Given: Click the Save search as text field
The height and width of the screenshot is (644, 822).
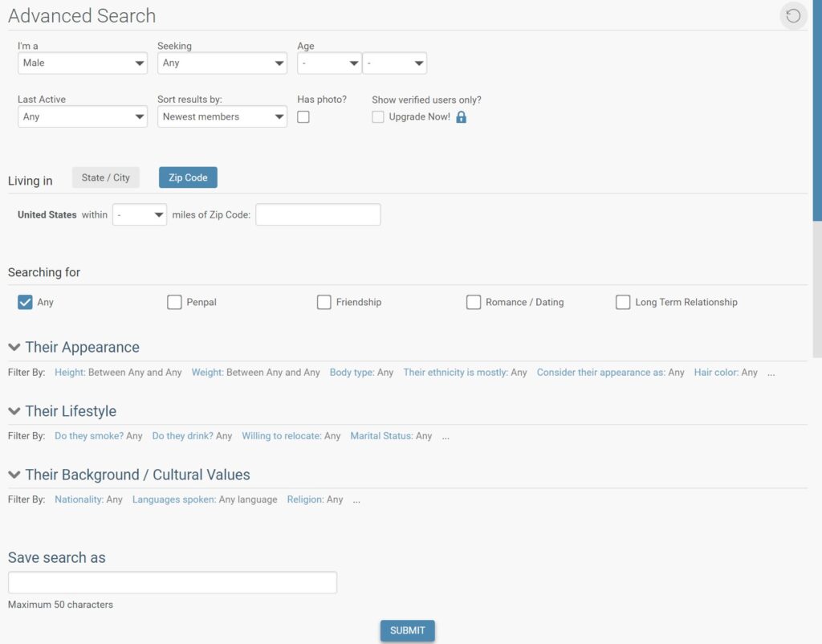Looking at the screenshot, I should click(x=172, y=582).
